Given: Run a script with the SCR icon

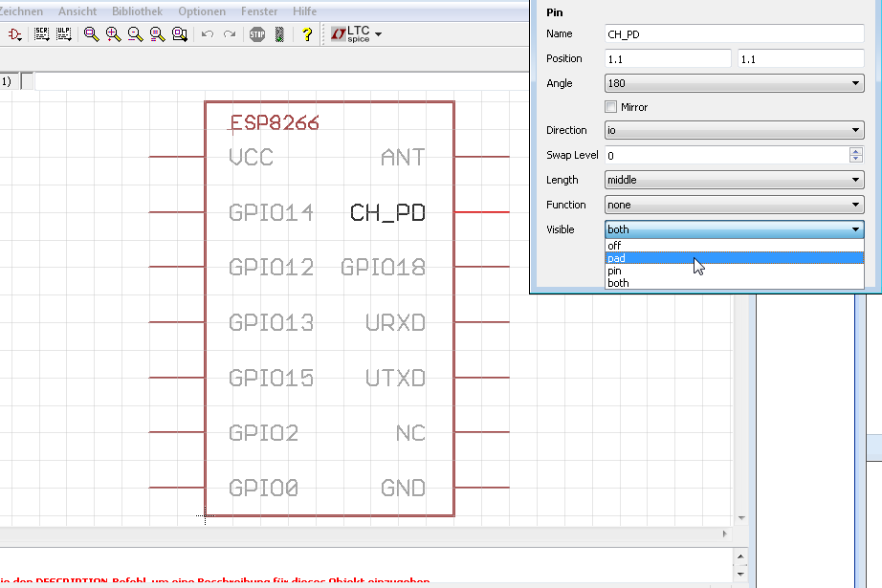Looking at the screenshot, I should [42, 34].
